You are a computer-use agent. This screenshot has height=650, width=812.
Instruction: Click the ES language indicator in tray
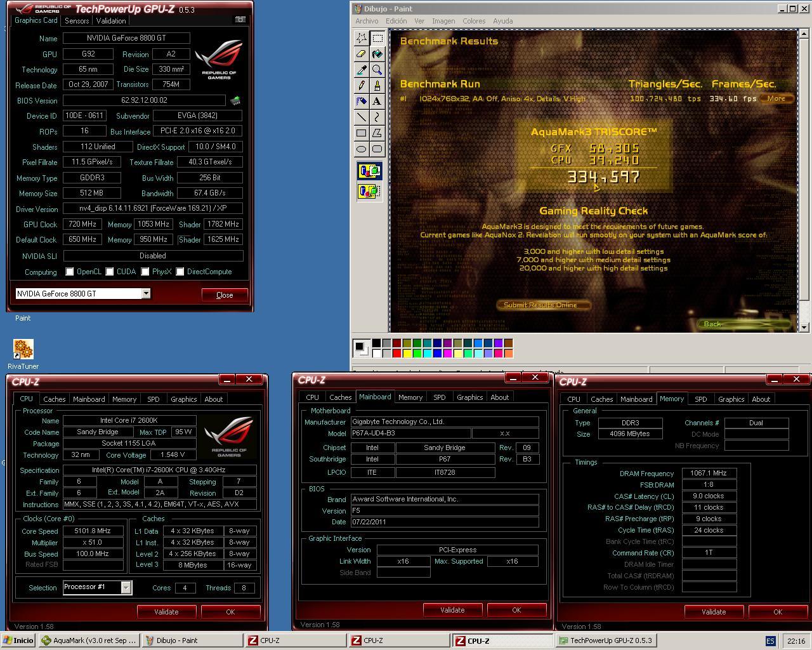pyautogui.click(x=770, y=641)
